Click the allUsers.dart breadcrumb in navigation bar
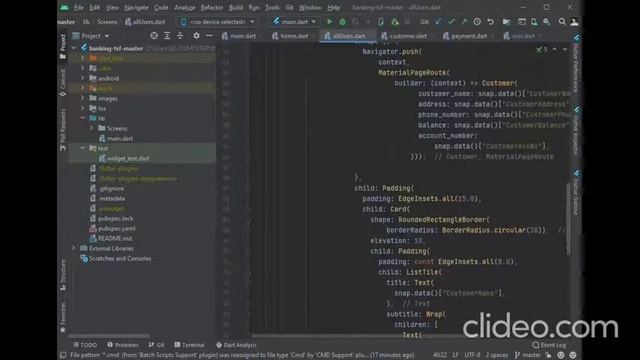This screenshot has height=360, width=640. point(145,22)
